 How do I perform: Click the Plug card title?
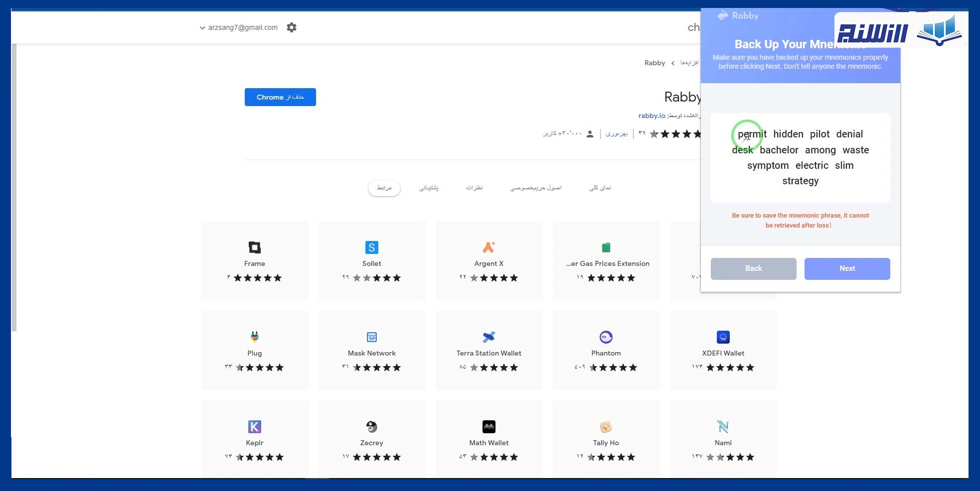(x=255, y=353)
